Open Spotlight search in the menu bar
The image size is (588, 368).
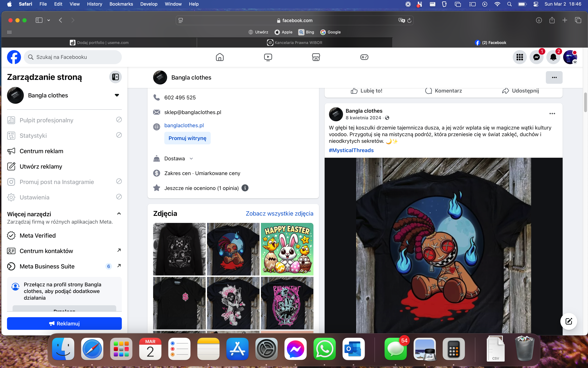click(510, 4)
